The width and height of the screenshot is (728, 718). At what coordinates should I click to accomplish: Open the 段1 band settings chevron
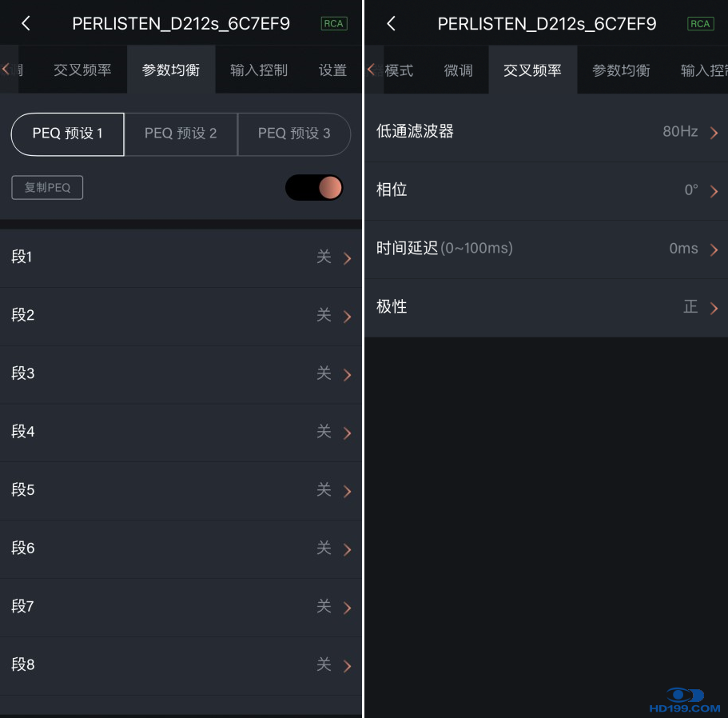click(x=347, y=258)
